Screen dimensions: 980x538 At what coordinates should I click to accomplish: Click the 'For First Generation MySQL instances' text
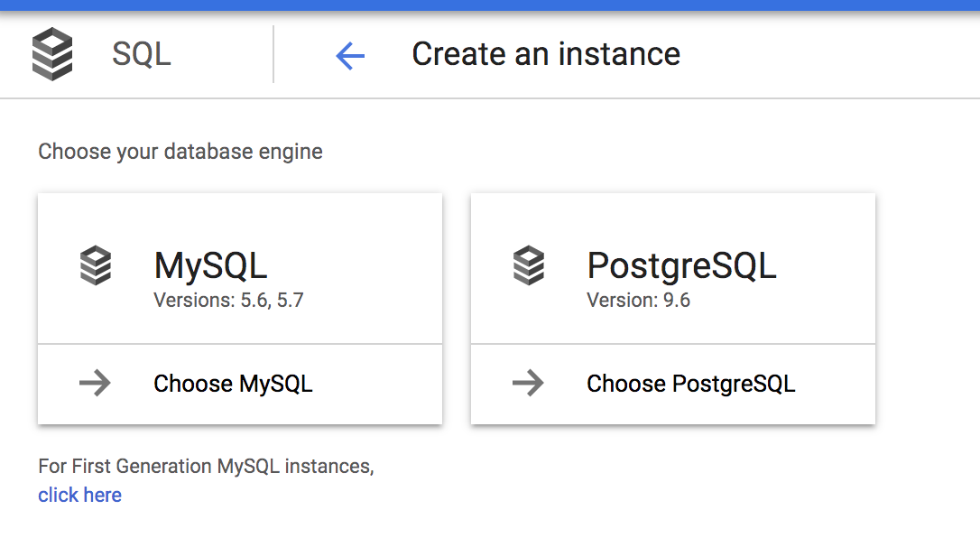coord(207,466)
